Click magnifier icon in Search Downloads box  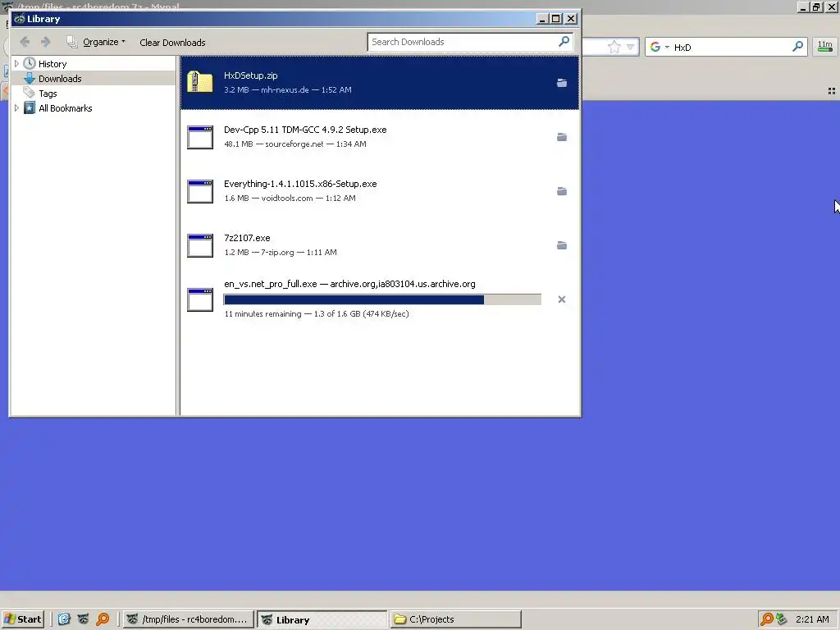564,41
